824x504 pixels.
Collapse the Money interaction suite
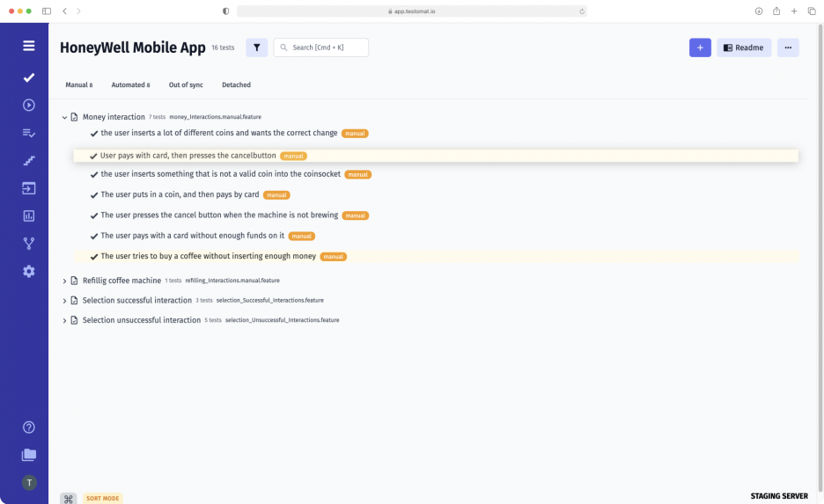[64, 117]
